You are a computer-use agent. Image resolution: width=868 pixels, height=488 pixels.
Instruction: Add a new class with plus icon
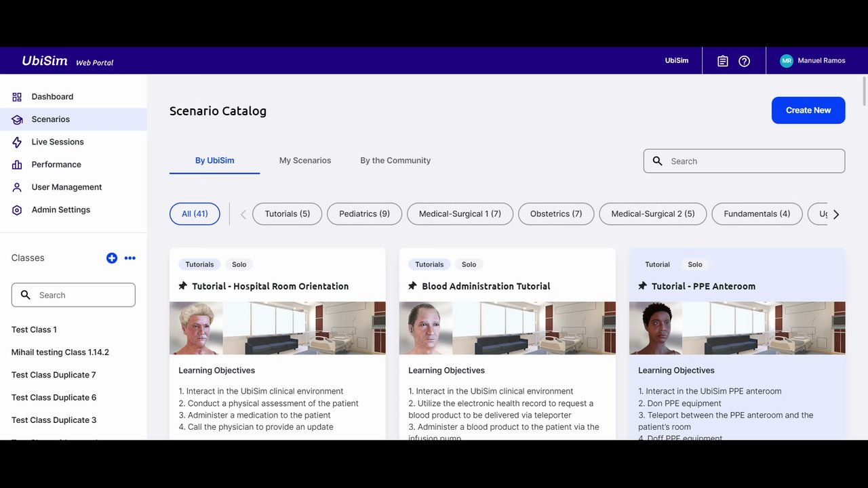click(x=112, y=258)
